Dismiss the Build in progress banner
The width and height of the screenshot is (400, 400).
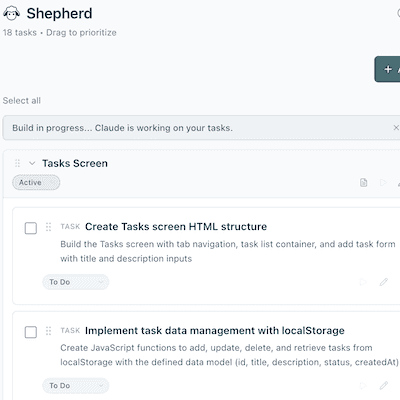coord(396,128)
